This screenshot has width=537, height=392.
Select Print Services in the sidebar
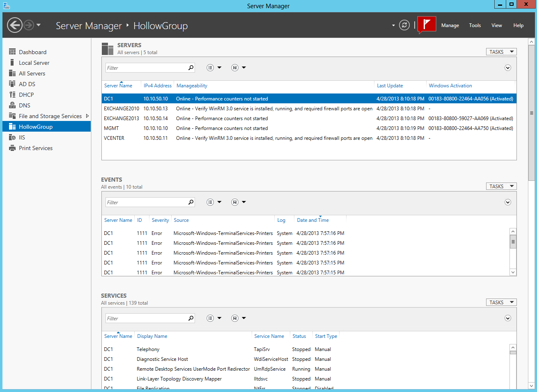point(36,148)
